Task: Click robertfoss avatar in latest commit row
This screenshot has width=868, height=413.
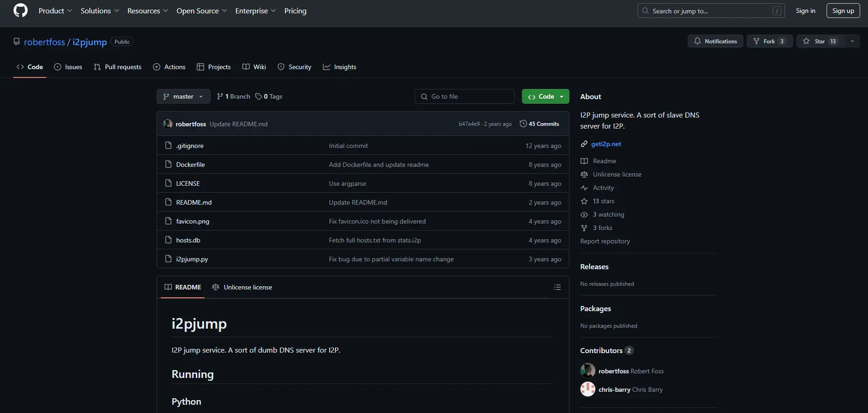Action: pos(168,124)
